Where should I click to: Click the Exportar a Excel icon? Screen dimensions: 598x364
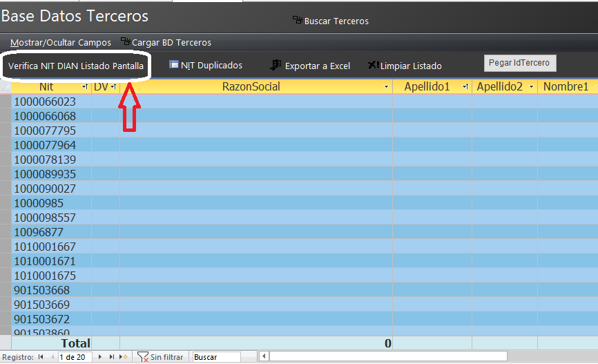pos(276,65)
